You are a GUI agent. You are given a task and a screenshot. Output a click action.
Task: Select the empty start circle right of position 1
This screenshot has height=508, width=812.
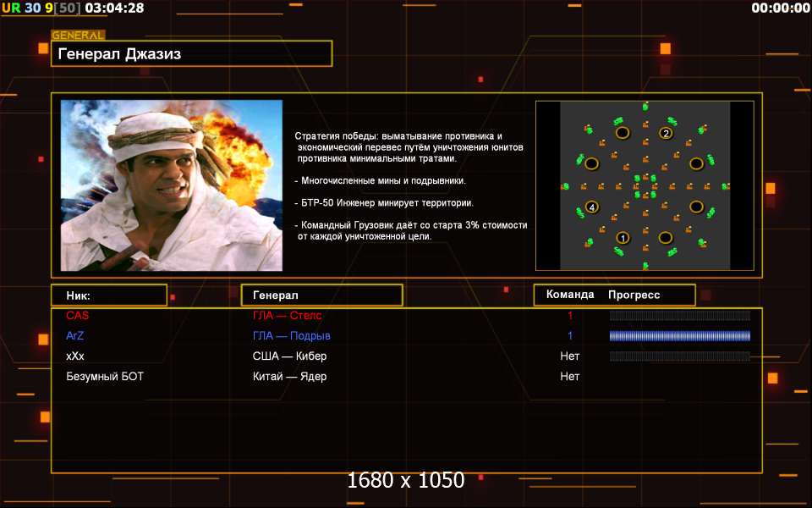point(666,238)
